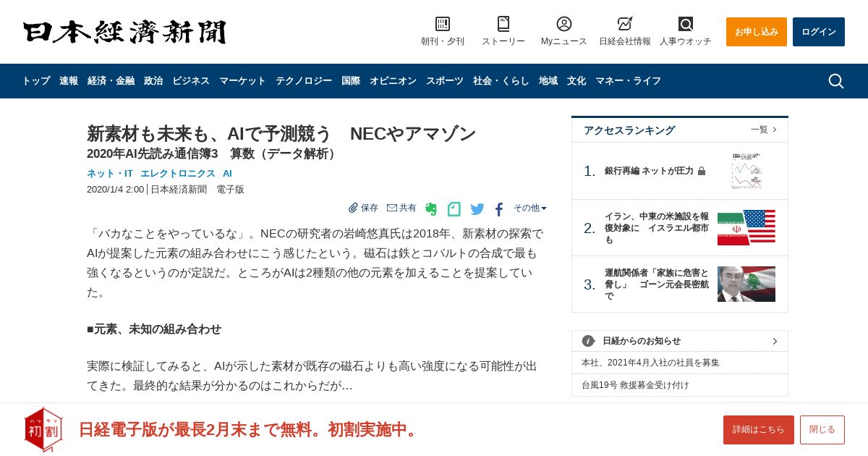Select 地域 in the navigation bar
The height and width of the screenshot is (456, 868).
548,81
